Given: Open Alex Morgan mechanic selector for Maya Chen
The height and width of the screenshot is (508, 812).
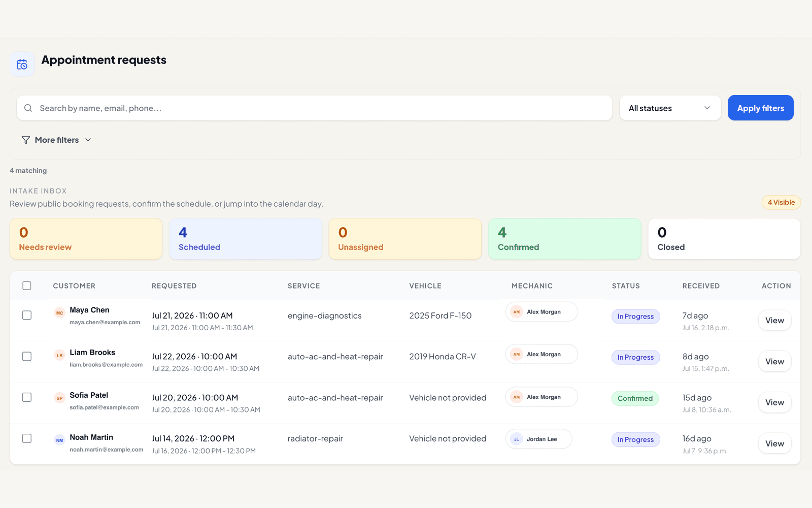Looking at the screenshot, I should click(x=542, y=312).
